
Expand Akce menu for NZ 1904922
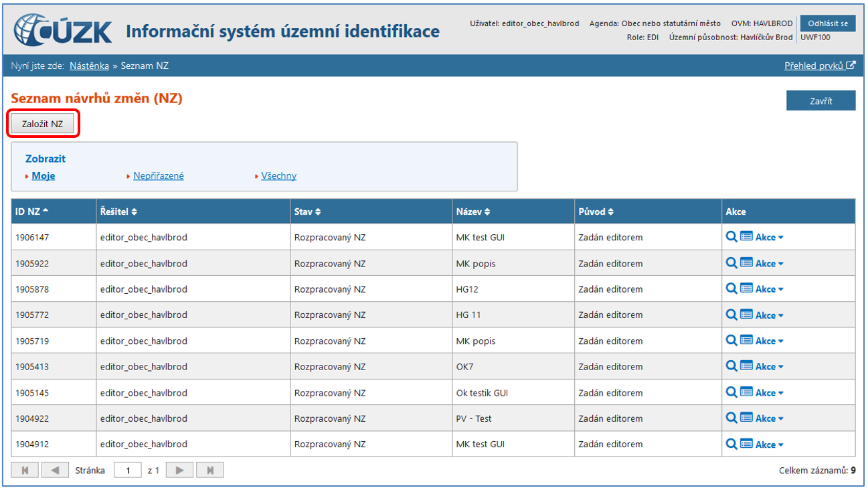(769, 419)
